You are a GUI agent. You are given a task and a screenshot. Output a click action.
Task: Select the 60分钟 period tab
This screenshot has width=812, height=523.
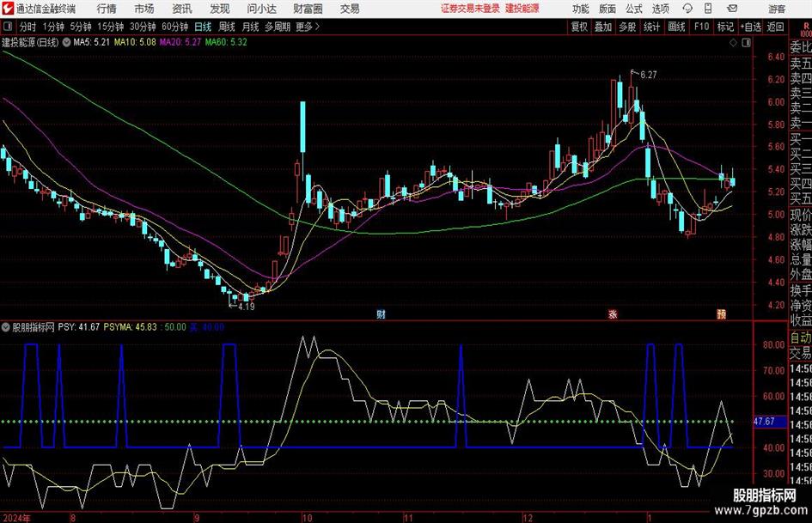[174, 27]
